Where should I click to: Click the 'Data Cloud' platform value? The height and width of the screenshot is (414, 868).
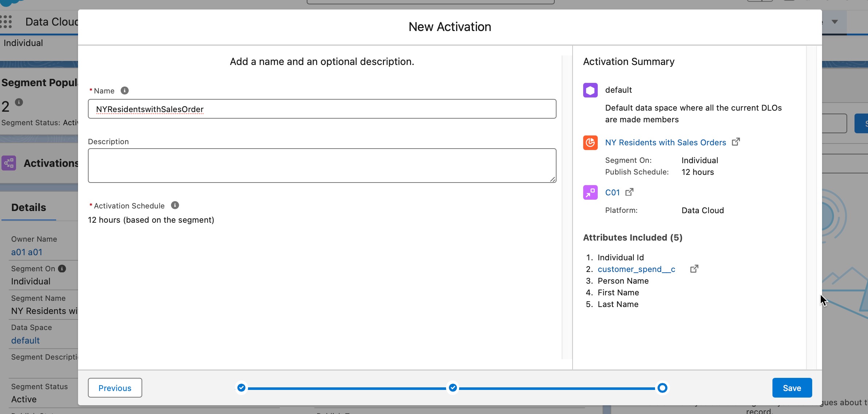(703, 210)
